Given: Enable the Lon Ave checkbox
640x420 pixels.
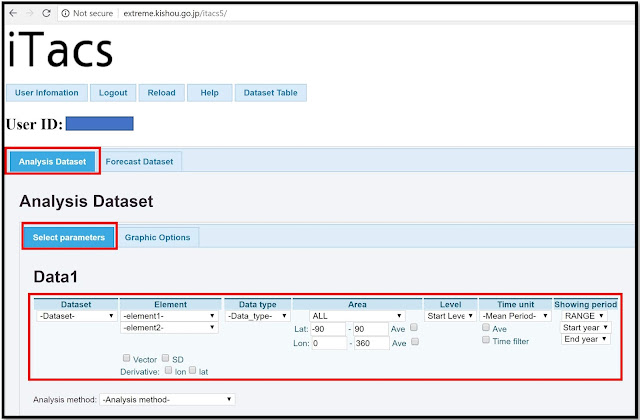Looking at the screenshot, I should click(x=415, y=342).
